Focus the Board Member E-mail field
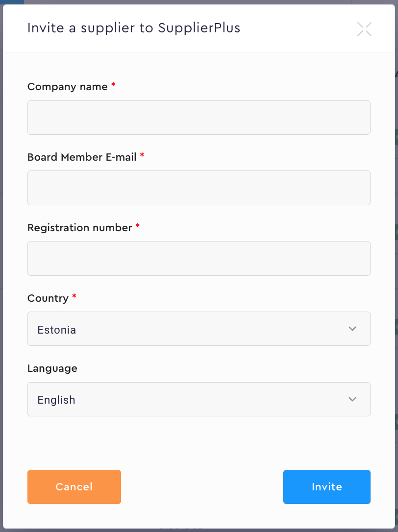The height and width of the screenshot is (532, 398). click(199, 188)
